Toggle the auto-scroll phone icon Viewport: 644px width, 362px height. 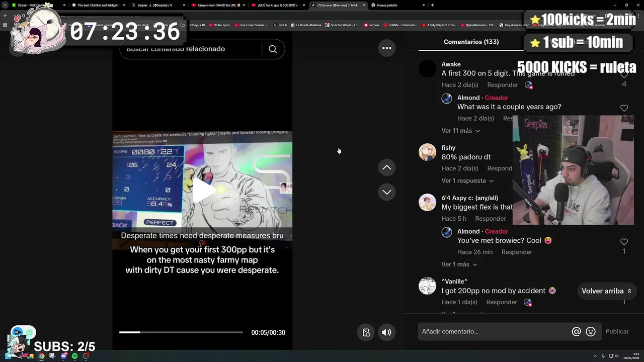click(366, 332)
